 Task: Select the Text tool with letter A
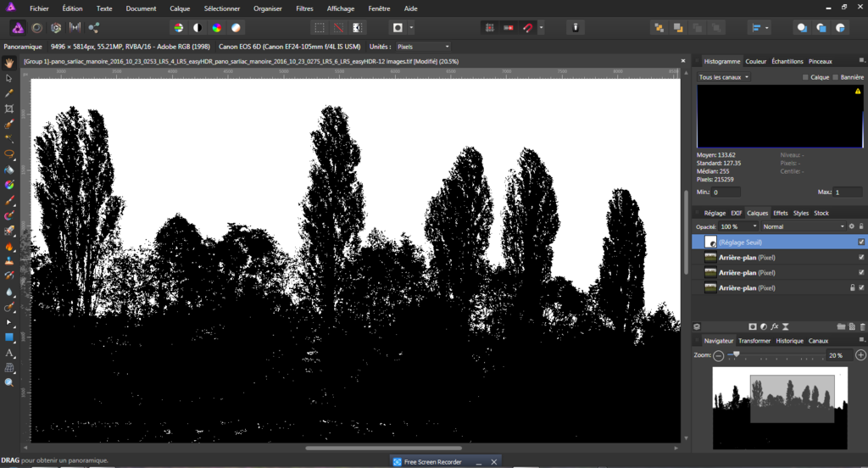tap(8, 353)
